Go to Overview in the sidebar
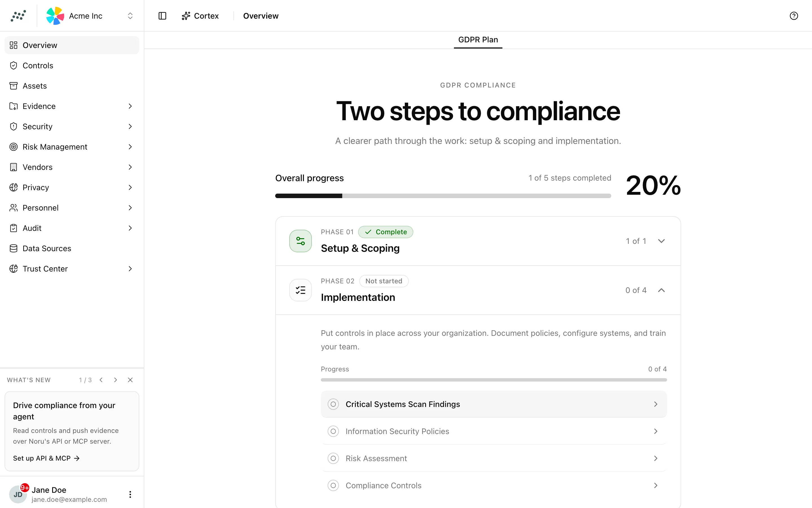Image resolution: width=812 pixels, height=508 pixels. 72,45
